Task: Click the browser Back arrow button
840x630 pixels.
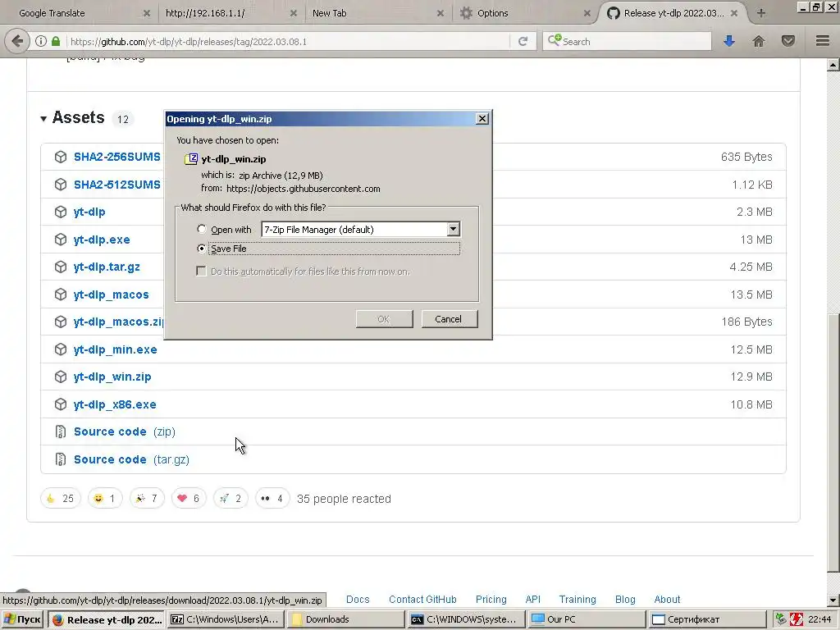Action: (x=17, y=41)
